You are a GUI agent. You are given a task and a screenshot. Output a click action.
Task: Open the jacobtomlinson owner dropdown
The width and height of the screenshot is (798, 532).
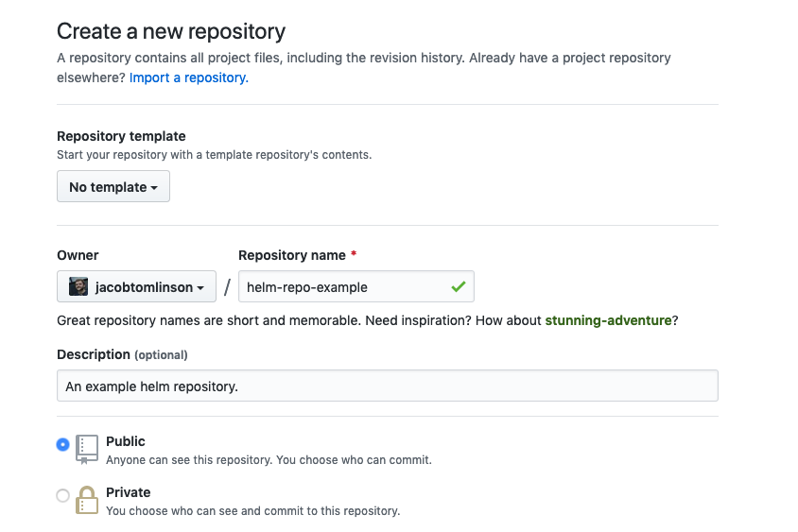tap(136, 287)
